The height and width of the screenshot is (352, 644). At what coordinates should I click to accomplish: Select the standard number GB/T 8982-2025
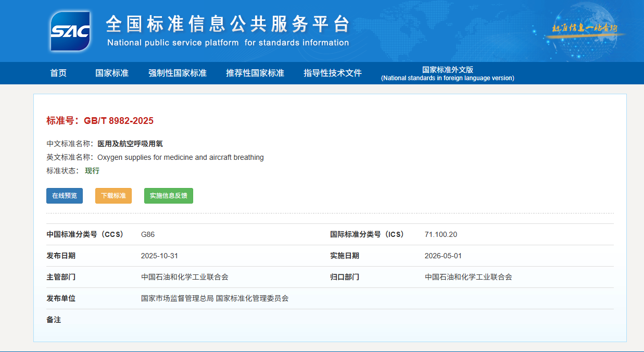pyautogui.click(x=119, y=121)
